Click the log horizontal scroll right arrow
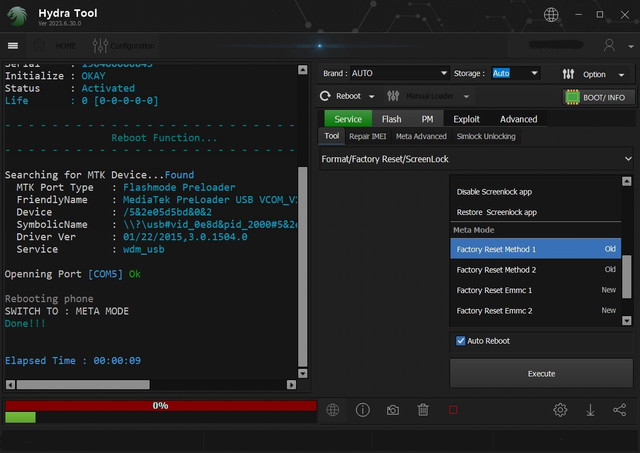The height and width of the screenshot is (453, 640). click(x=291, y=384)
